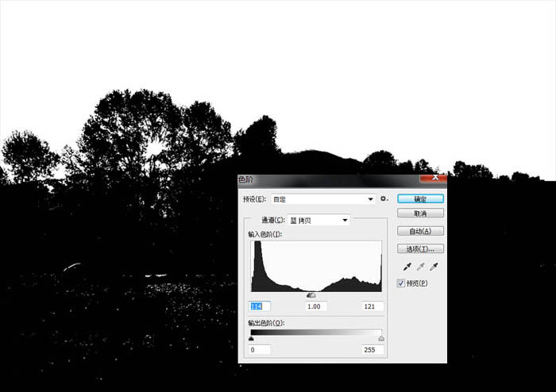Click the output levels field showing 0
The width and height of the screenshot is (556, 392).
click(x=260, y=350)
